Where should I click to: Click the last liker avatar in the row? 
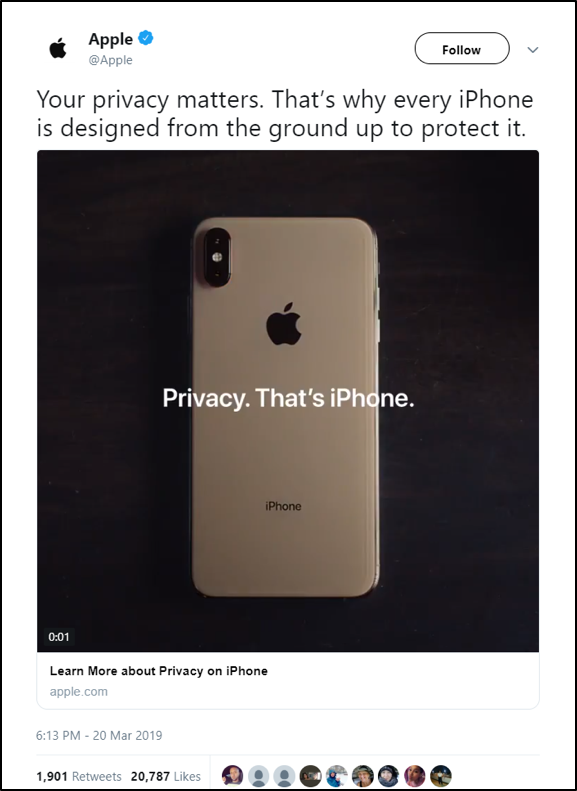441,776
